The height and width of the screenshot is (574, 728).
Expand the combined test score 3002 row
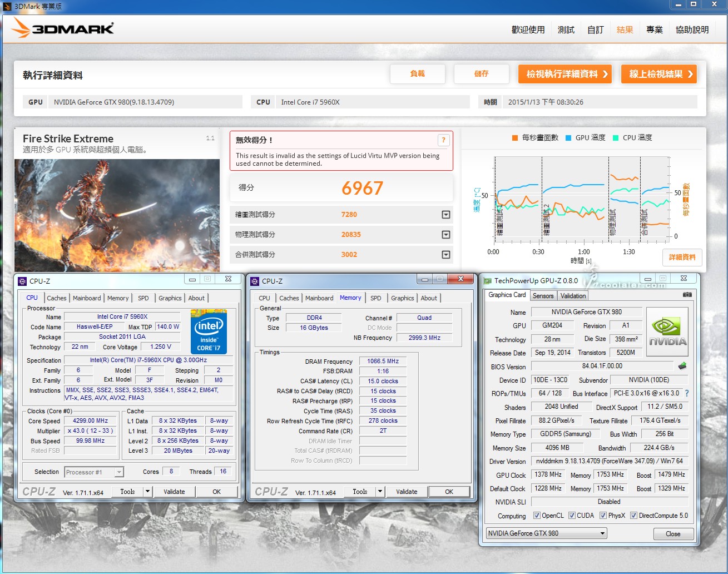tap(445, 255)
